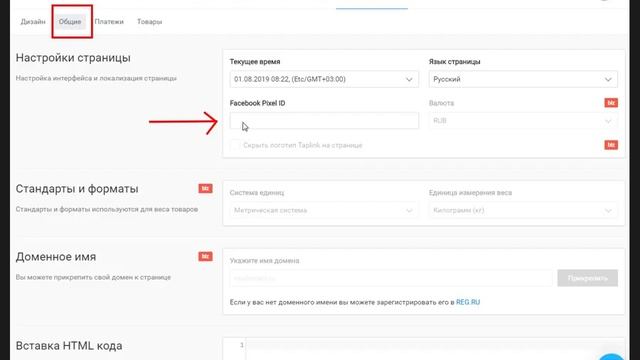Click into the Facebook Pixel ID field

pos(324,121)
